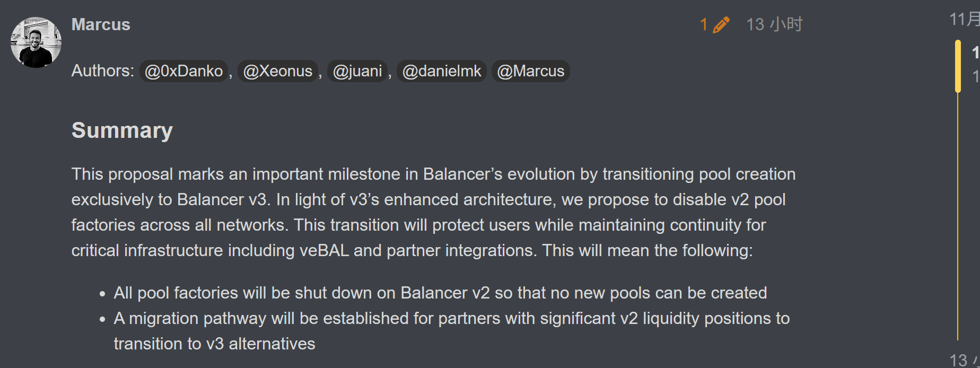Open the post timestamp showing 13 小时
Viewport: 980px width, 368px height.
[x=774, y=24]
